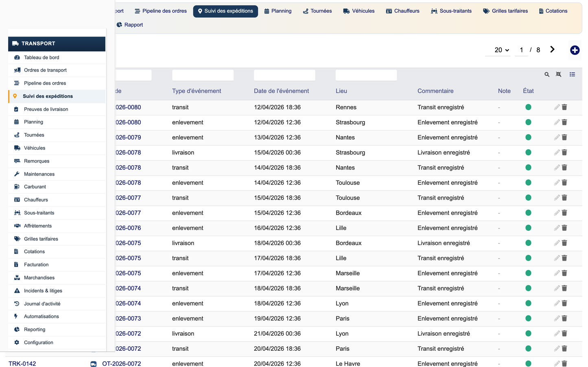Click green status dot of Rennes row
The height and width of the screenshot is (367, 588).
[528, 107]
